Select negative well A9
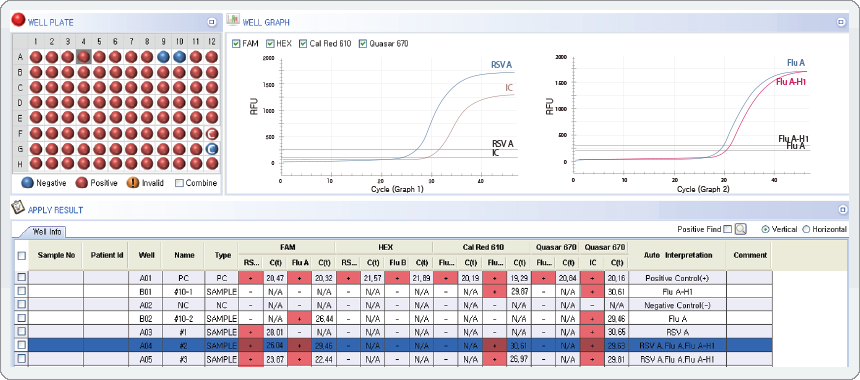Image resolution: width=860 pixels, height=380 pixels. click(163, 56)
